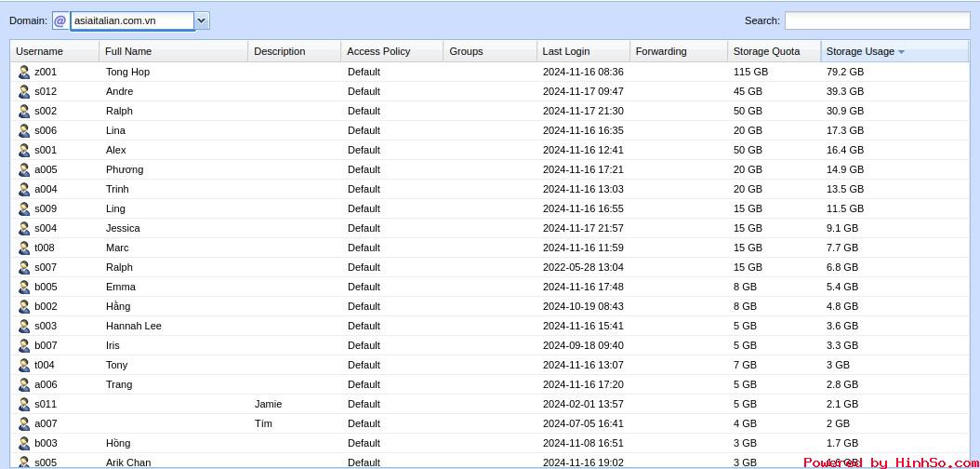Click the user icon for a006

[x=24, y=384]
